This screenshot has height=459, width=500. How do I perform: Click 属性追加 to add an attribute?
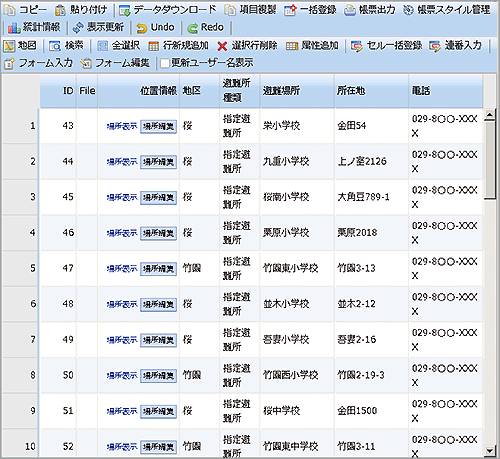point(312,46)
